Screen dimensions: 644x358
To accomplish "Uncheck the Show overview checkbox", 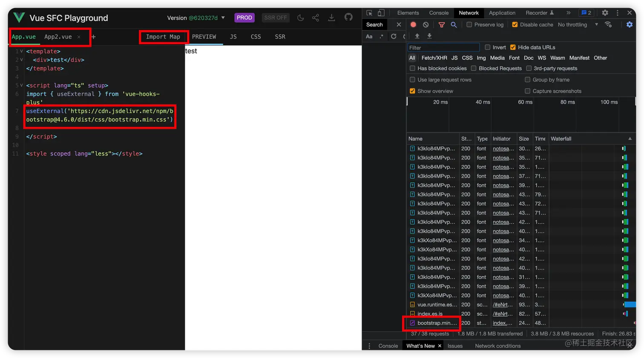I will click(x=412, y=91).
